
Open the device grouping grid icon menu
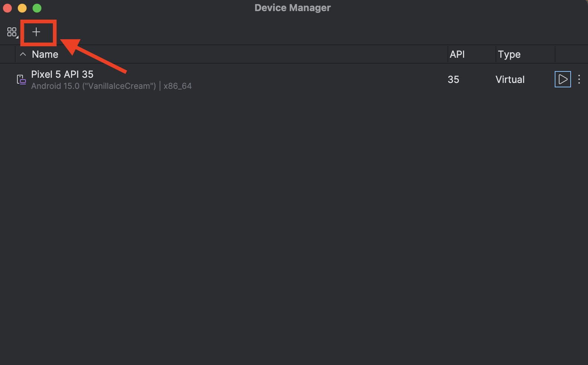tap(12, 32)
